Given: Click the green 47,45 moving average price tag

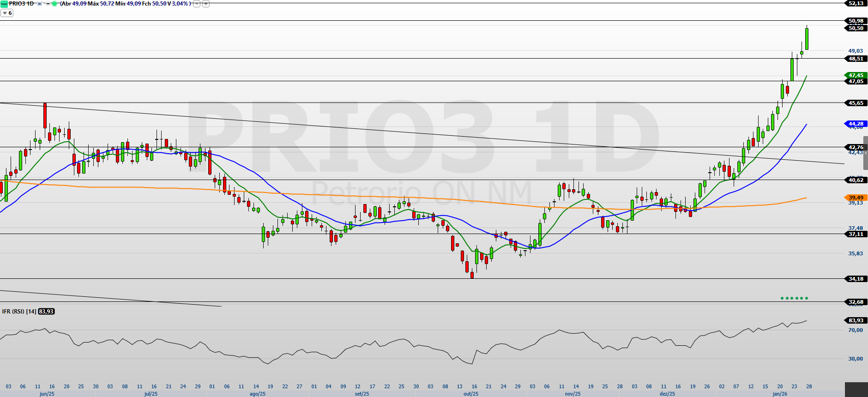Looking at the screenshot, I should click(x=856, y=75).
